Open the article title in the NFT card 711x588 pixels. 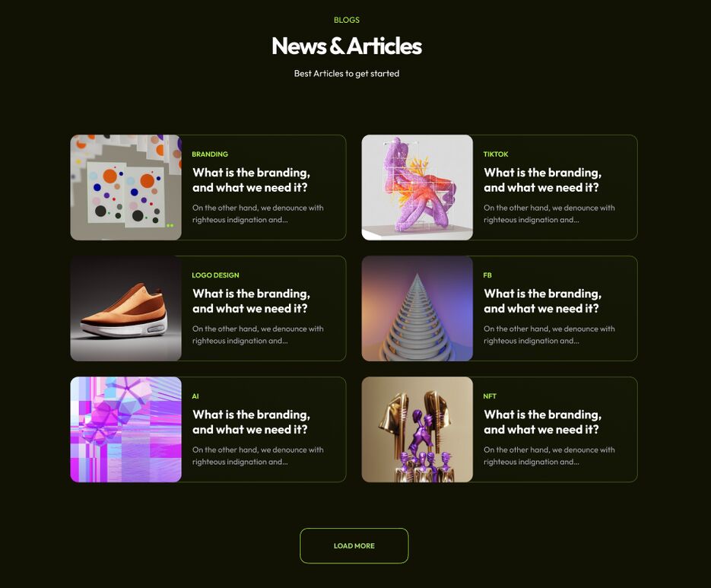coord(543,422)
